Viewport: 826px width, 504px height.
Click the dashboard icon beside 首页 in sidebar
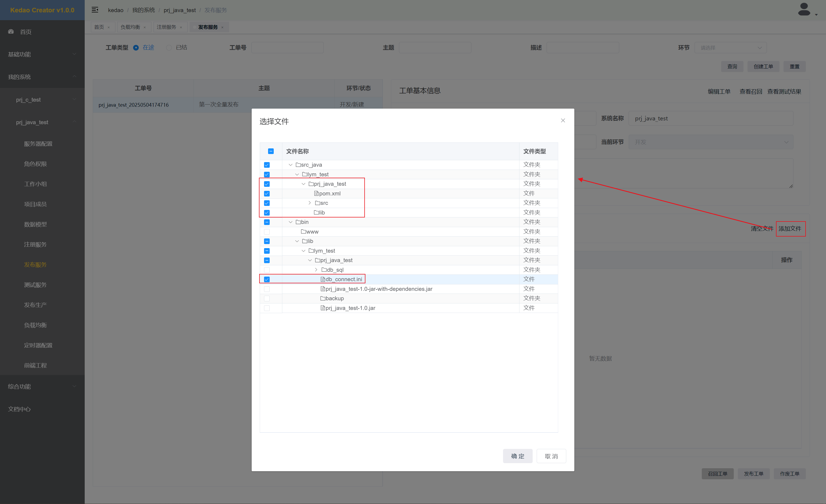(x=11, y=31)
